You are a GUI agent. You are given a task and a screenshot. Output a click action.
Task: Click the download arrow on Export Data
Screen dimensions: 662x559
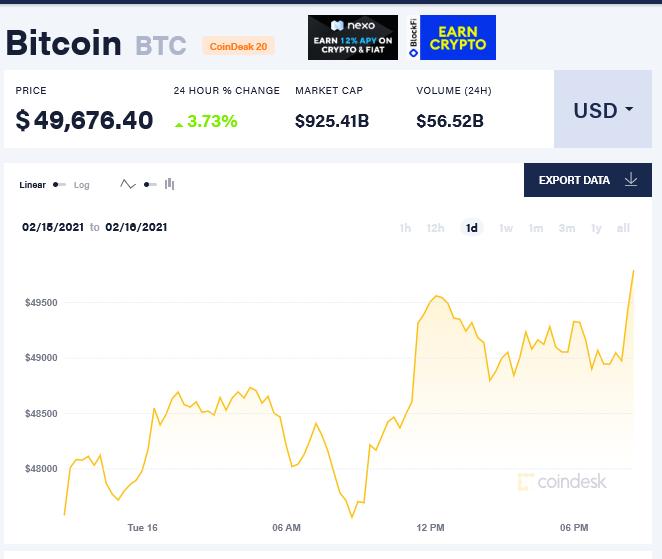pyautogui.click(x=631, y=179)
